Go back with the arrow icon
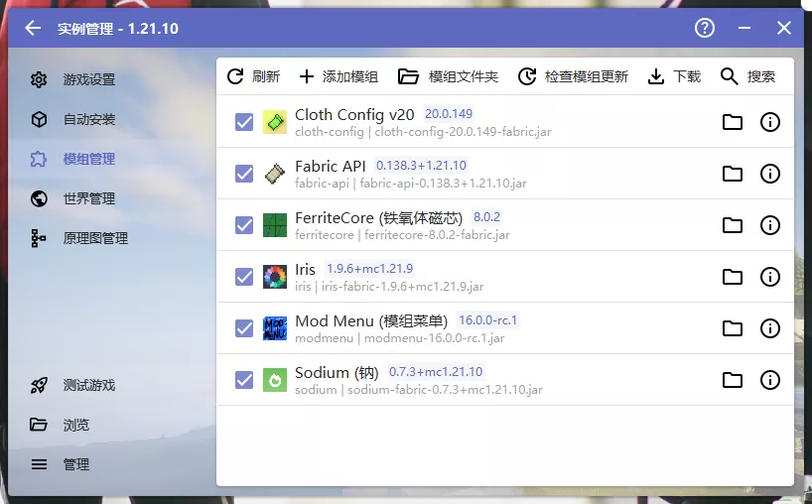This screenshot has width=812, height=504. tap(33, 28)
